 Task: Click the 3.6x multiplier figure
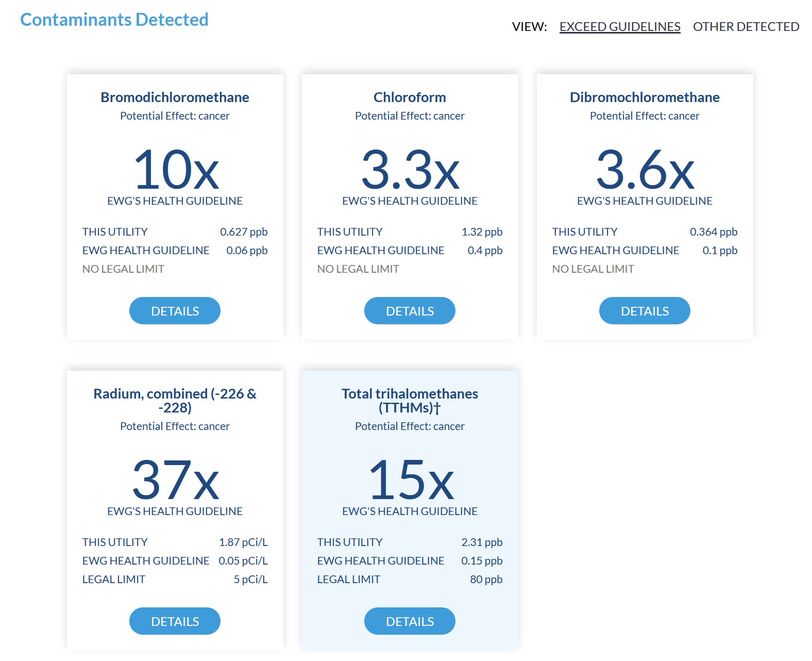click(x=645, y=170)
